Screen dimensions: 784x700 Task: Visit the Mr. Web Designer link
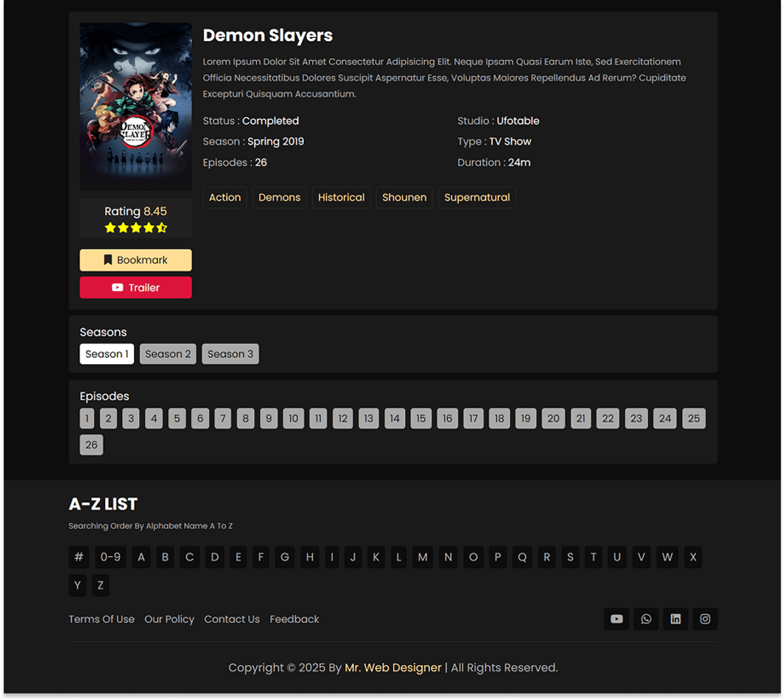393,667
